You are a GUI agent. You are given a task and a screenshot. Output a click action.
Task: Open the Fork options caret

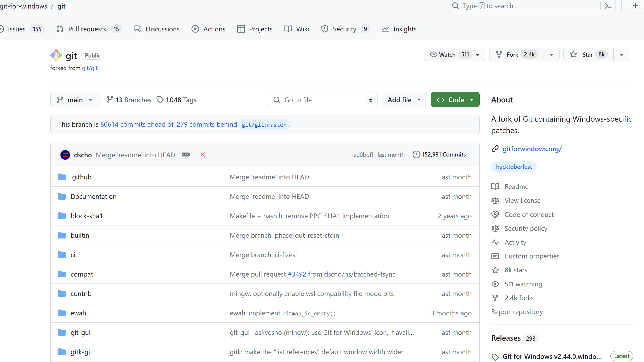[551, 54]
